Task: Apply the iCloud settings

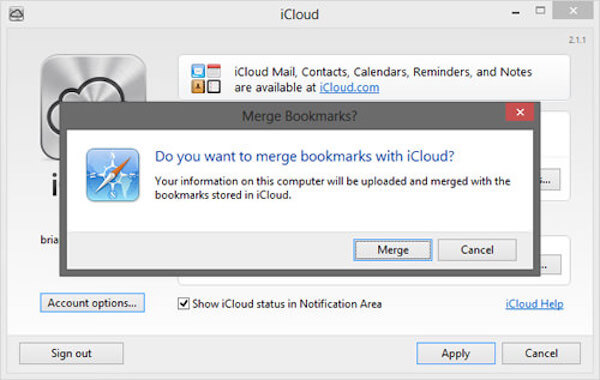Action: (x=456, y=353)
